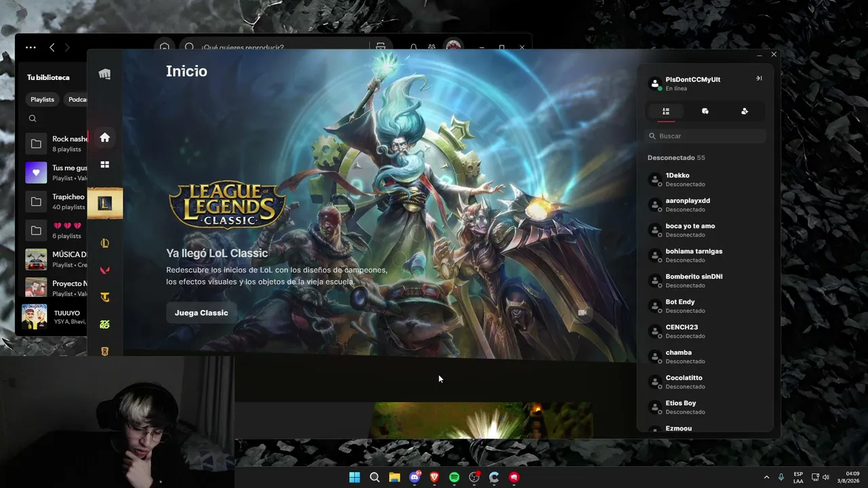The width and height of the screenshot is (868, 488).
Task: Select League of Legends in sidebar
Action: tap(104, 243)
